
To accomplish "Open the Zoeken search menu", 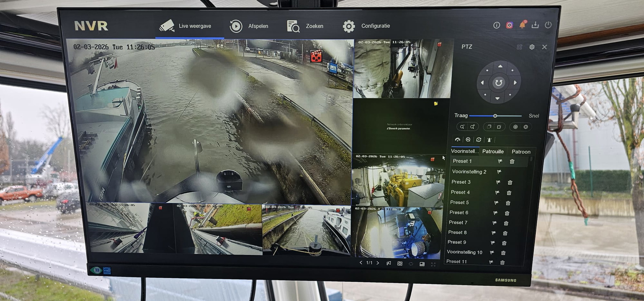I will tap(305, 26).
